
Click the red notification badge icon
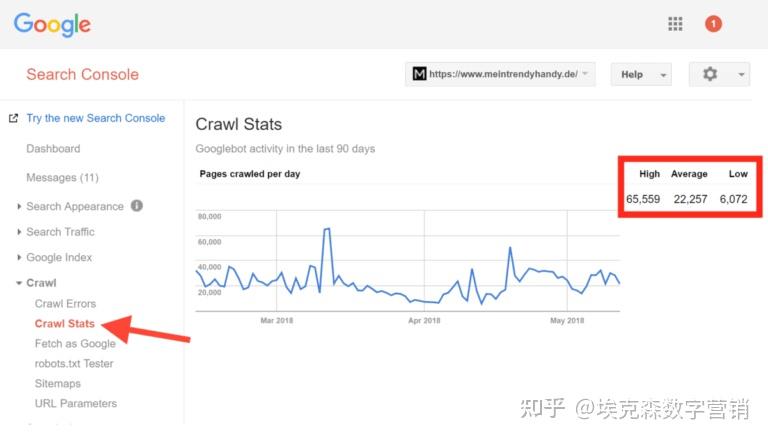(x=713, y=24)
